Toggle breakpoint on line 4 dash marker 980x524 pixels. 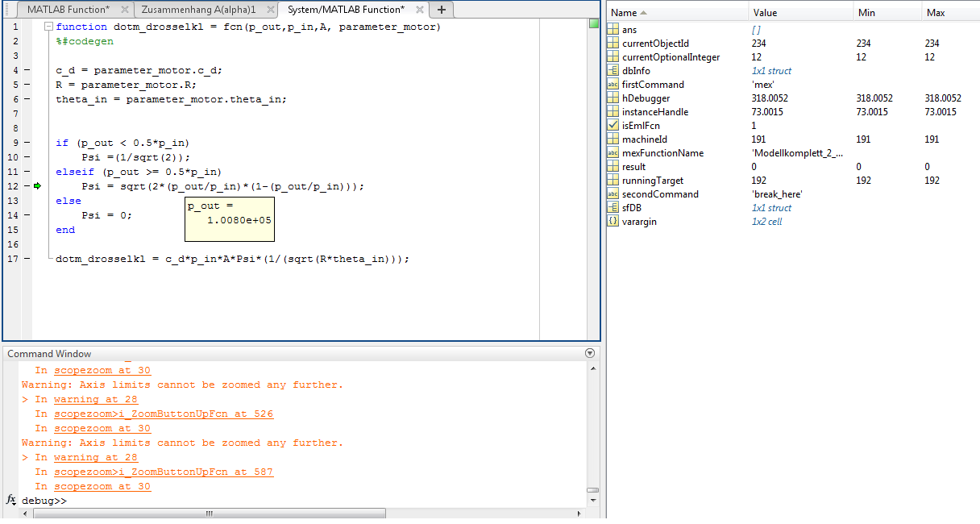click(x=26, y=70)
